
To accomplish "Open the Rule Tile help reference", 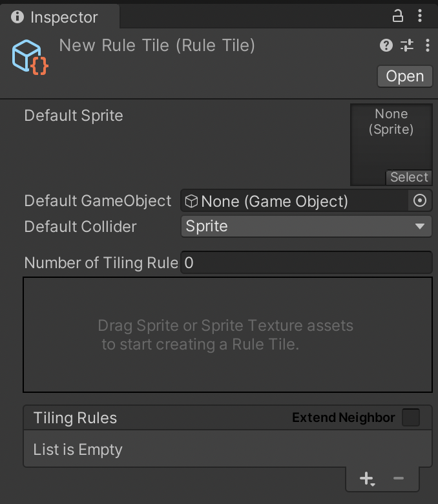I will [386, 45].
